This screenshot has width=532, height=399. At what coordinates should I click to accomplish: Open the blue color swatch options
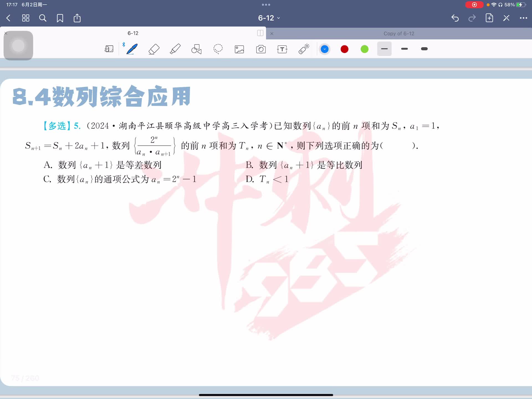324,49
